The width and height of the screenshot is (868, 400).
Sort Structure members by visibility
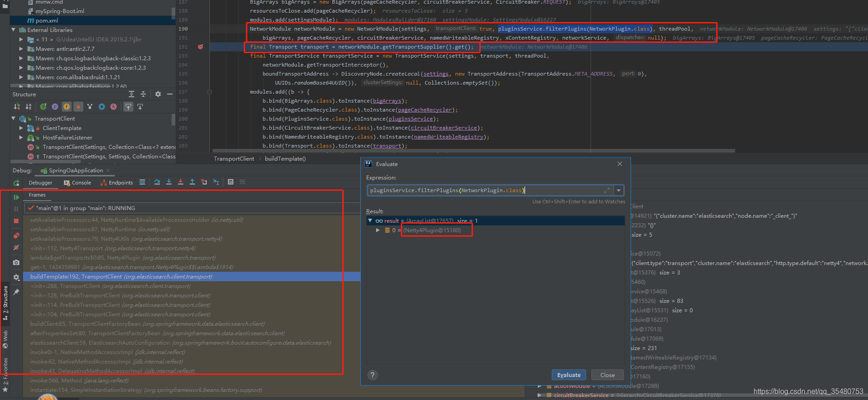pos(17,107)
